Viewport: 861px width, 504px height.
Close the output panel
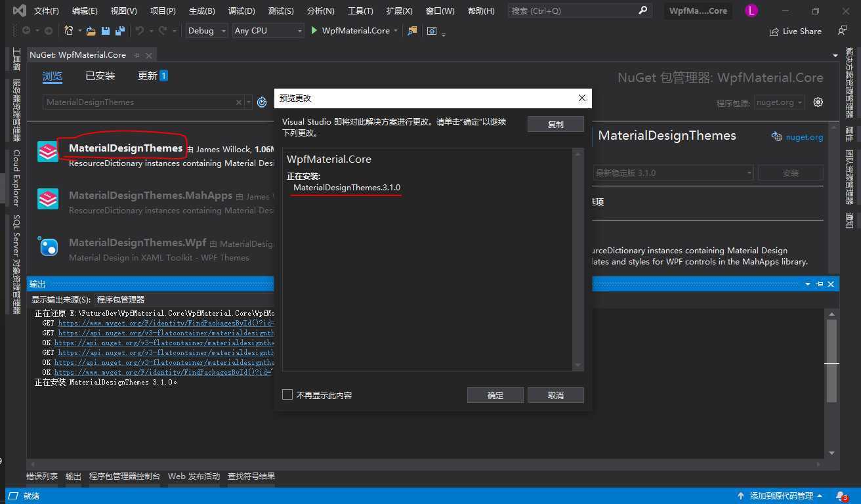coord(831,284)
